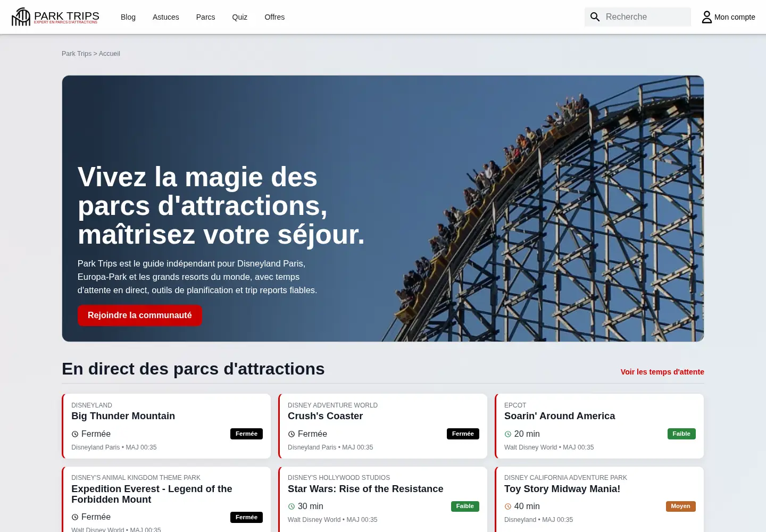Open the Astuces menu item
The height and width of the screenshot is (532, 766).
pos(166,17)
